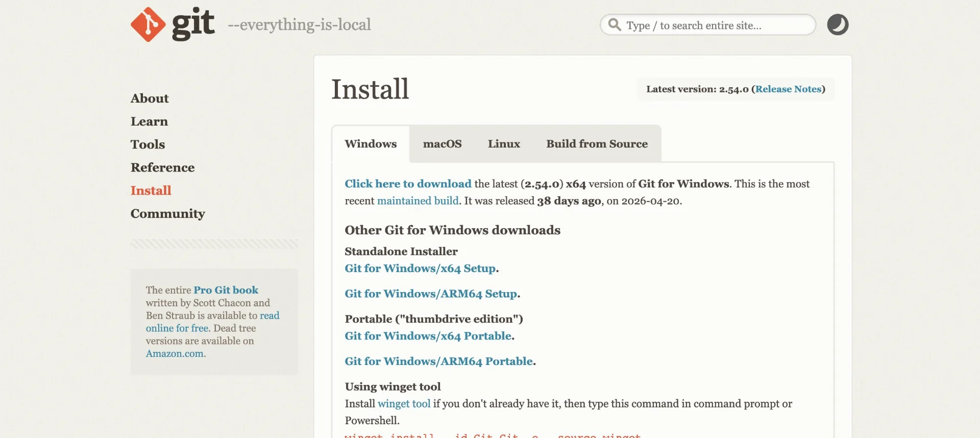Click the Other Git for Windows downloads heading
The width and height of the screenshot is (980, 438).
click(452, 230)
